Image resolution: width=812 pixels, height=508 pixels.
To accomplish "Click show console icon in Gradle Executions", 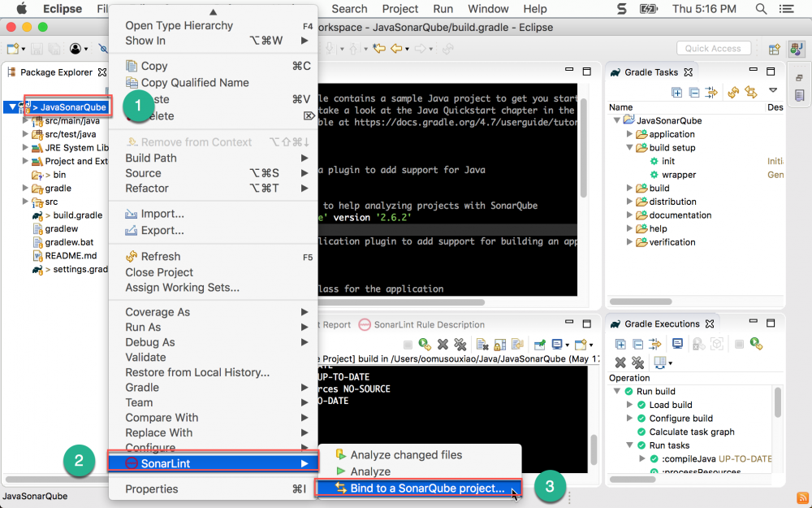I will (677, 344).
